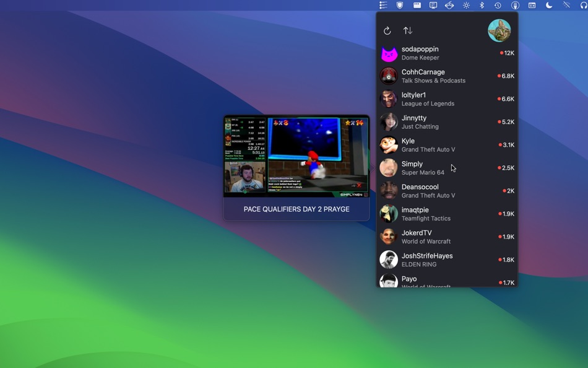Open your Twitch profile avatar menu
Image resolution: width=588 pixels, height=368 pixels.
[499, 30]
